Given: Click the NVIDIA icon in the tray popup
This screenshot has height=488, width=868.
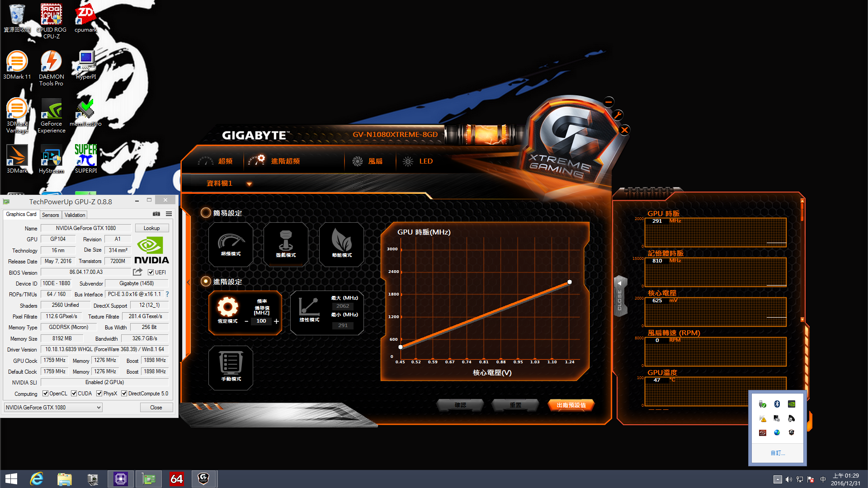Looking at the screenshot, I should click(x=791, y=404).
